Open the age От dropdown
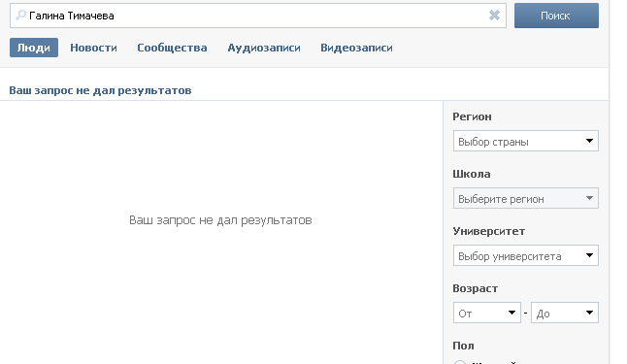The height and width of the screenshot is (364, 627). (x=487, y=313)
